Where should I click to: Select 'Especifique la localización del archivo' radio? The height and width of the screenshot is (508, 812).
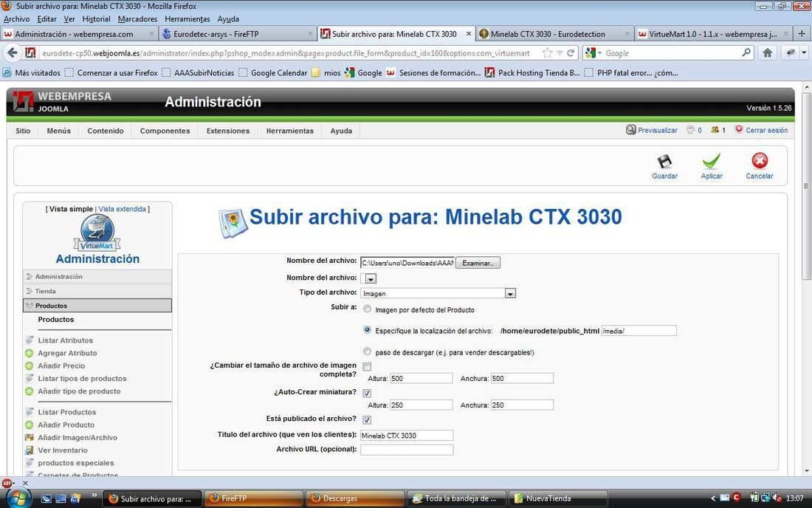click(x=367, y=330)
